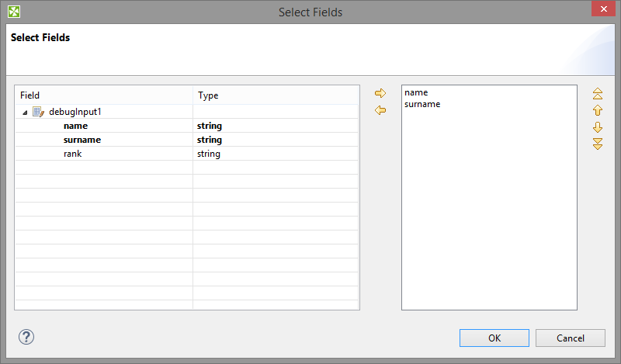The image size is (621, 364).
Task: Click the debugInput1 metadata icon
Action: 39,112
